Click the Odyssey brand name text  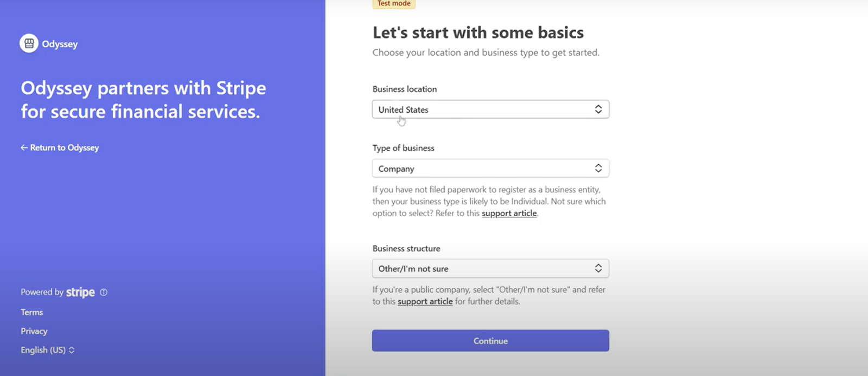[x=60, y=44]
